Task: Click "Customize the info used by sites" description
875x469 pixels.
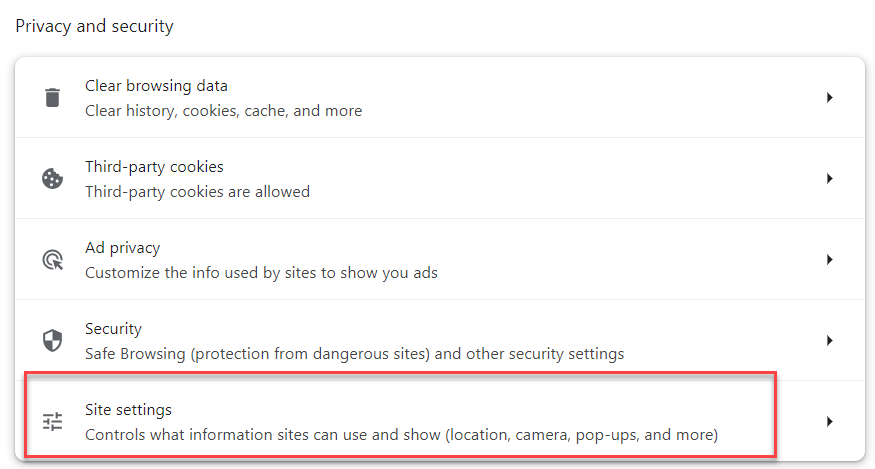Action: [x=261, y=273]
